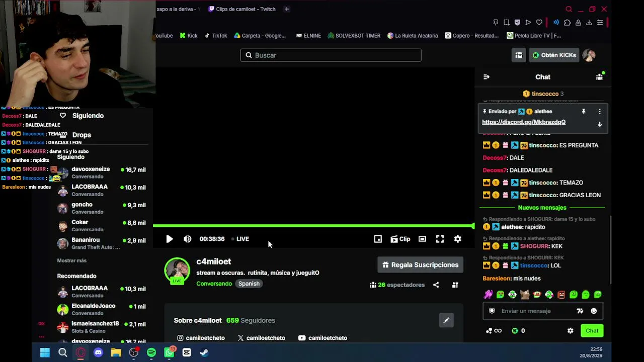Unpin the pinned message by alethee
The height and width of the screenshot is (362, 644).
584,112
